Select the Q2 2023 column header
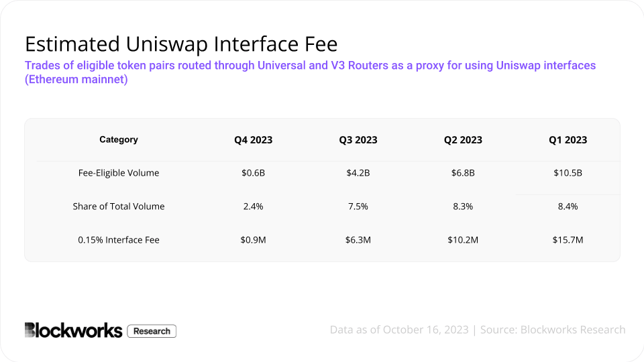This screenshot has height=362, width=644. pos(463,140)
